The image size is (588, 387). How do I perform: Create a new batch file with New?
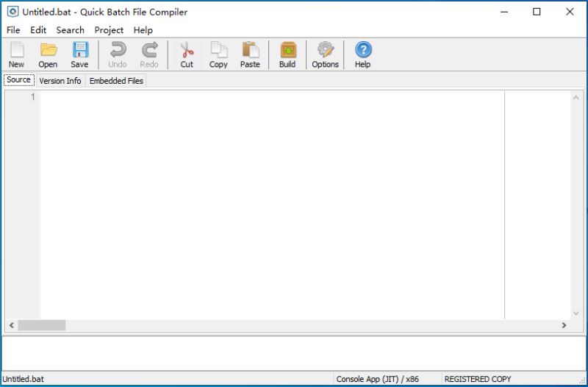tap(16, 54)
